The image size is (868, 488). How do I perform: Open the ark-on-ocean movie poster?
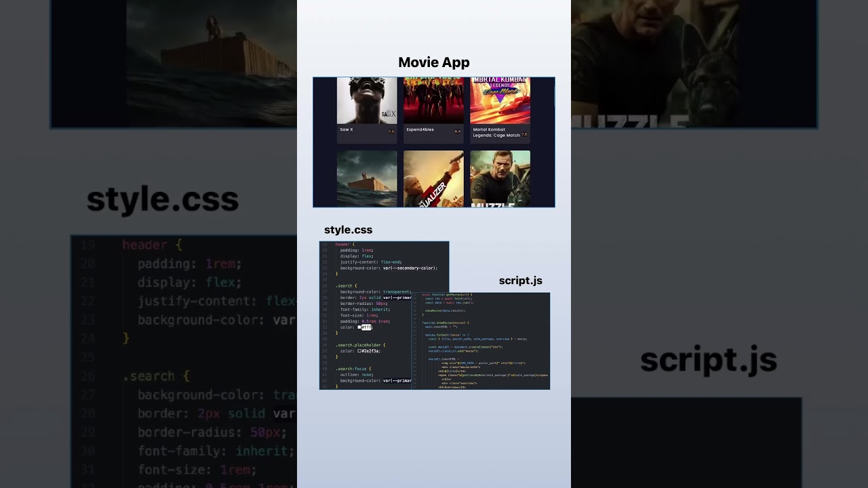coord(367,178)
